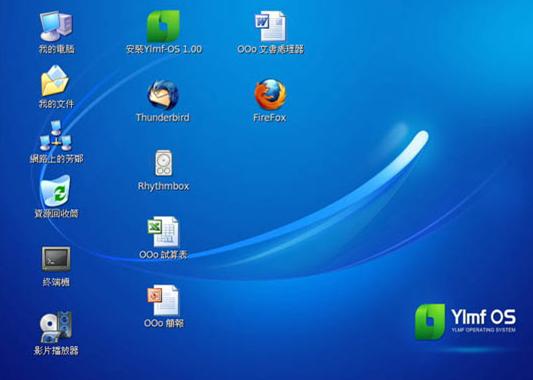The width and height of the screenshot is (533, 380).
Task: Launch the 終端機 terminal icon
Action: click(x=56, y=259)
